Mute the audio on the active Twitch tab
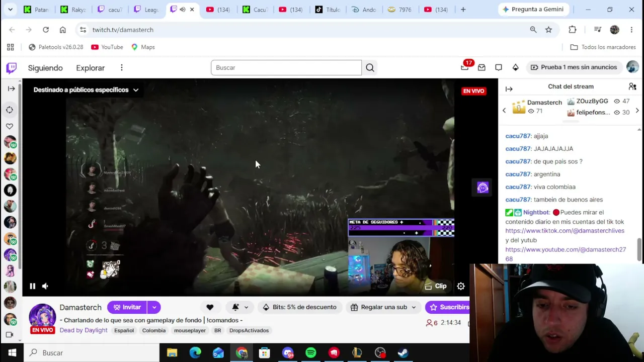 click(183, 10)
